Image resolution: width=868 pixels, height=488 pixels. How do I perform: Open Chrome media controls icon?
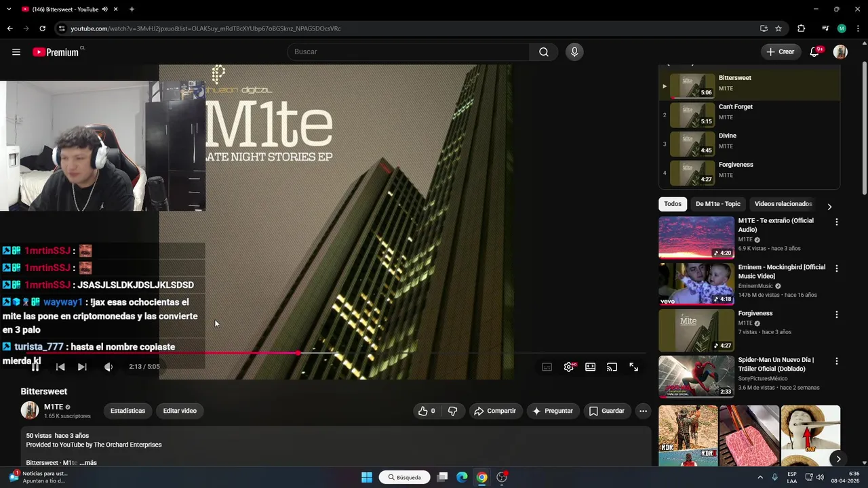coord(825,28)
